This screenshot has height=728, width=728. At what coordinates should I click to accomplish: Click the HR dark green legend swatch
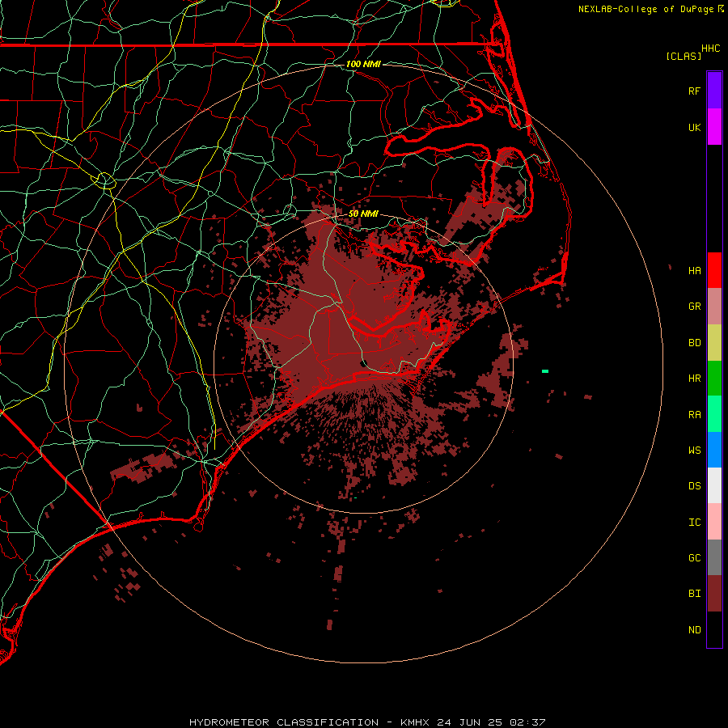pos(714,378)
